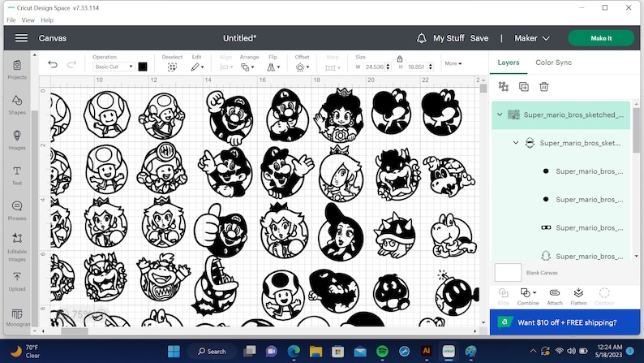Viewport: 644px width, 363px height.
Task: Open the Operation Basic Cut dropdown
Action: tap(114, 67)
